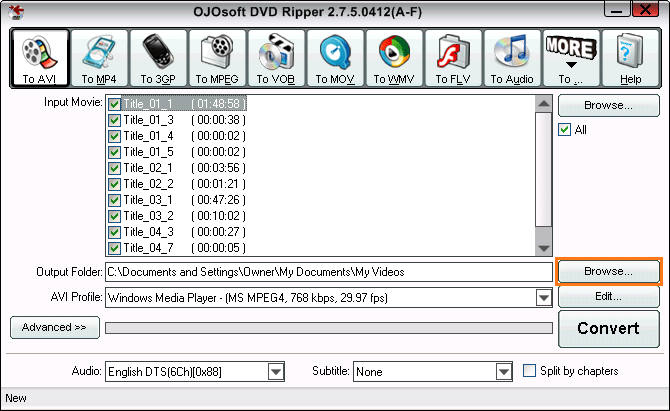Open the Subtitle dropdown arrow
This screenshot has width=670, height=411.
[504, 372]
